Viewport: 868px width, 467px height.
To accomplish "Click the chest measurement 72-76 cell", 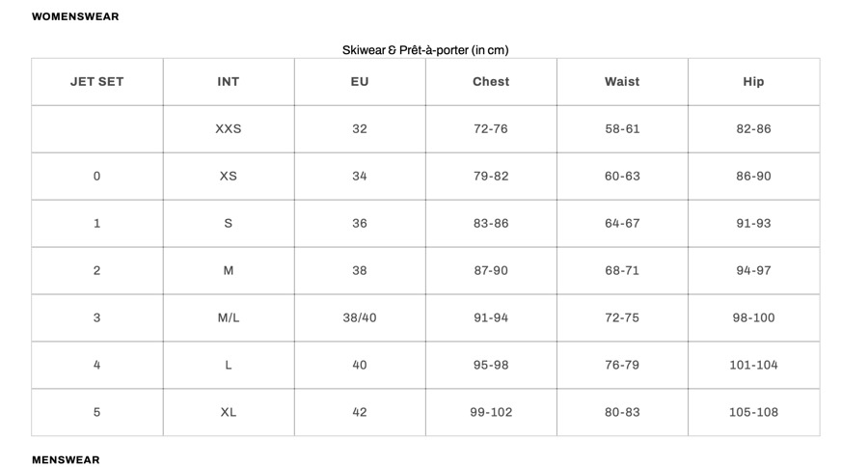I will tap(491, 129).
